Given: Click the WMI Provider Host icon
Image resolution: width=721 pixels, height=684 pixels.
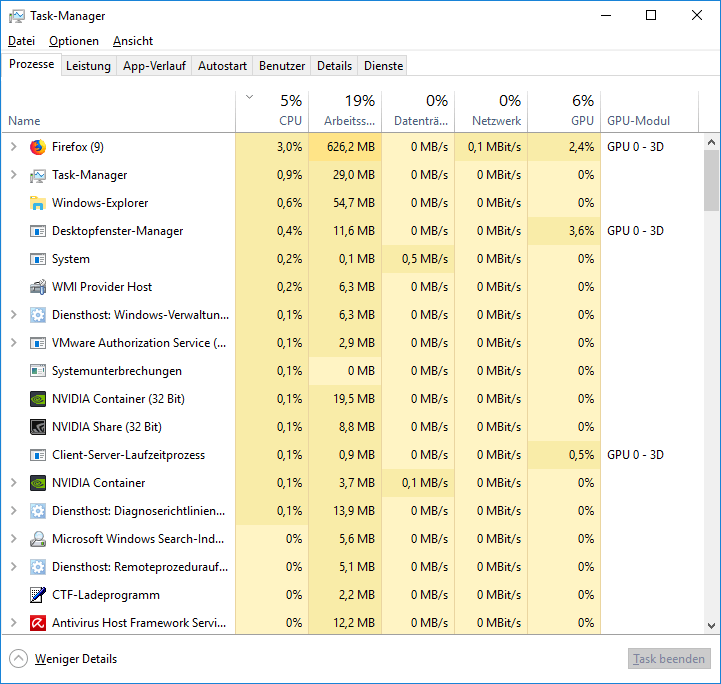Looking at the screenshot, I should tap(38, 287).
